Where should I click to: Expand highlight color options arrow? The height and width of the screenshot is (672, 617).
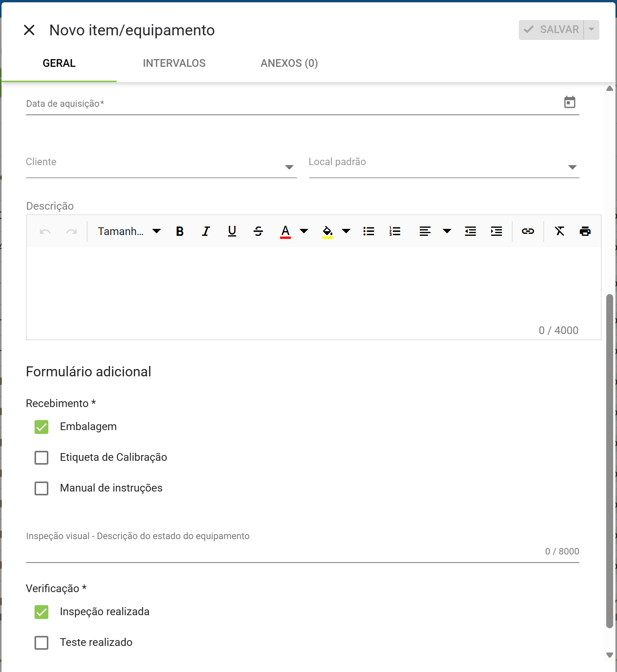coord(346,231)
